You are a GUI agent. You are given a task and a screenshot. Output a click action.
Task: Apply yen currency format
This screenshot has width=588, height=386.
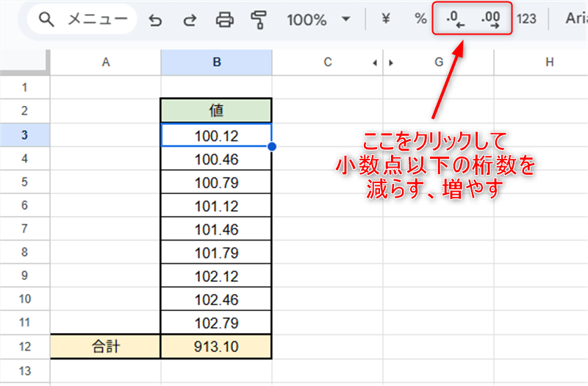click(385, 19)
